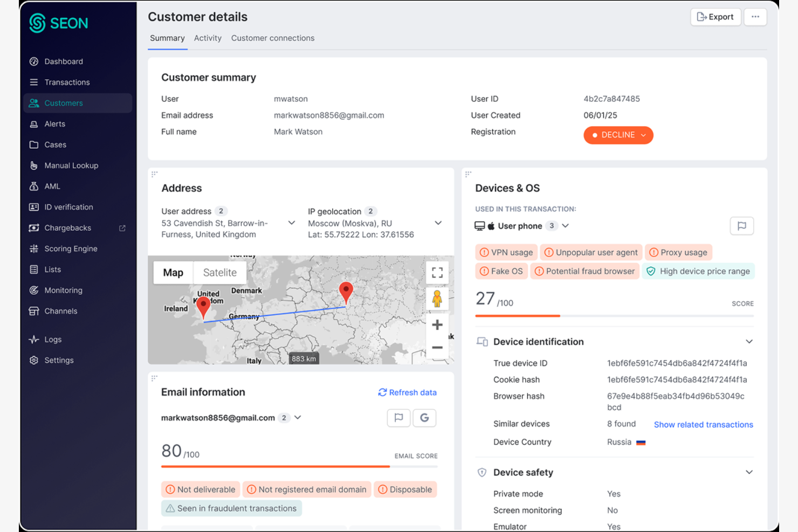This screenshot has width=798, height=532.
Task: Click Show related transactions link
Action: 703,425
